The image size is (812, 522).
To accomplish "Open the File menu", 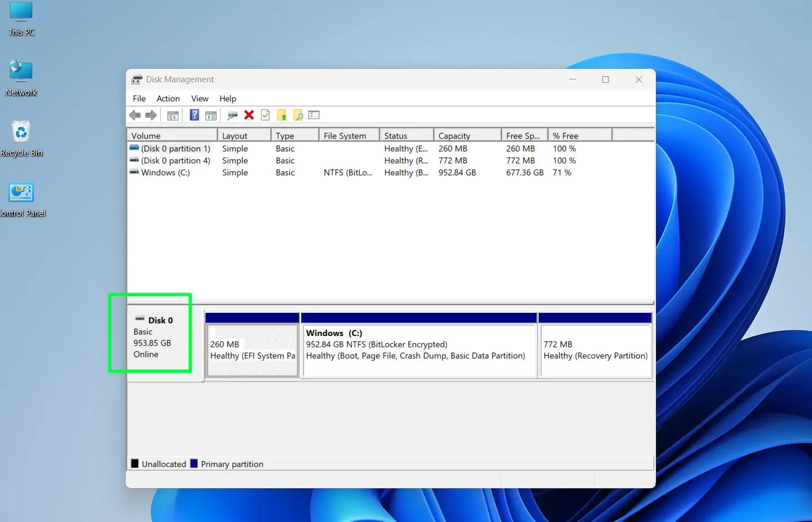I will point(139,98).
